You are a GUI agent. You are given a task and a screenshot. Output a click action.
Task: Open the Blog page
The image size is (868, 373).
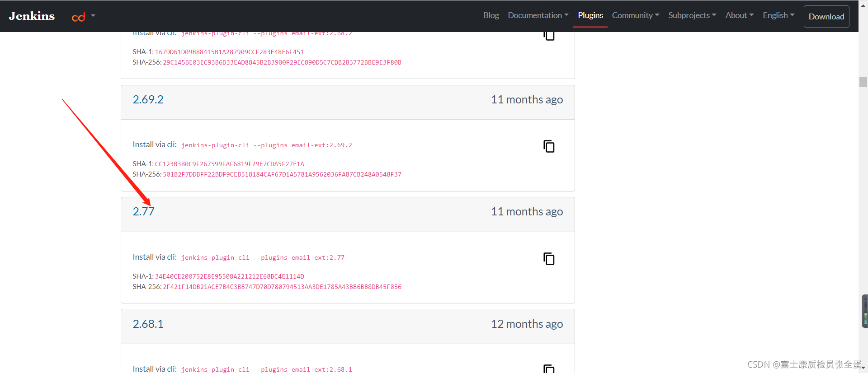pos(491,15)
